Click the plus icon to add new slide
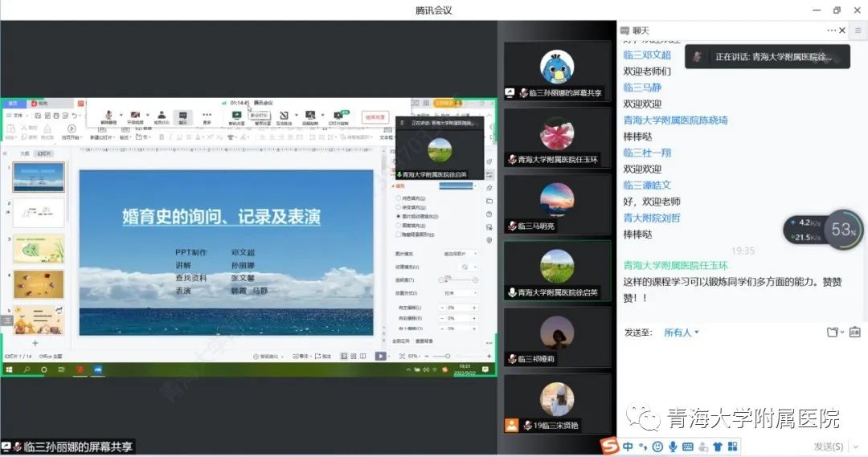 (35, 343)
